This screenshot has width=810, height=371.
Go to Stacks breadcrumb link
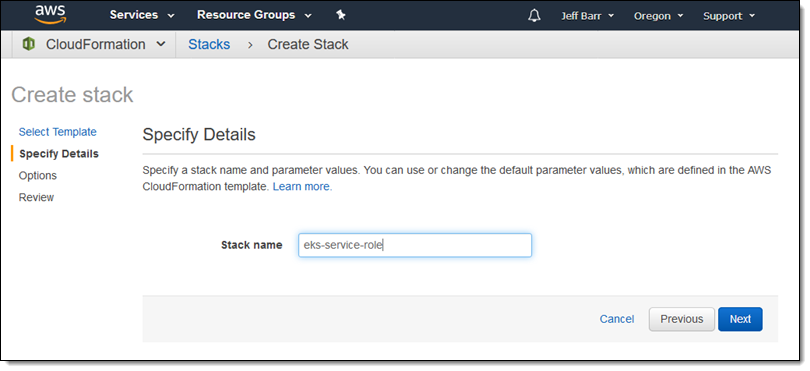209,44
